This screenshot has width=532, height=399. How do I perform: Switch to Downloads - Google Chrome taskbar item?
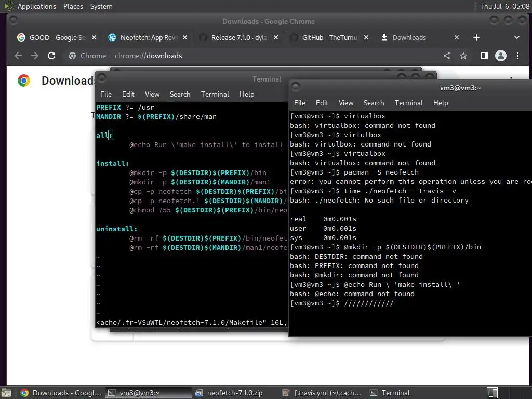pos(61,393)
